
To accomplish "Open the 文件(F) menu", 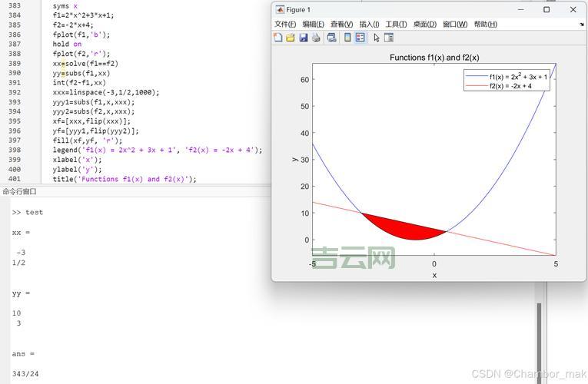I will 285,24.
